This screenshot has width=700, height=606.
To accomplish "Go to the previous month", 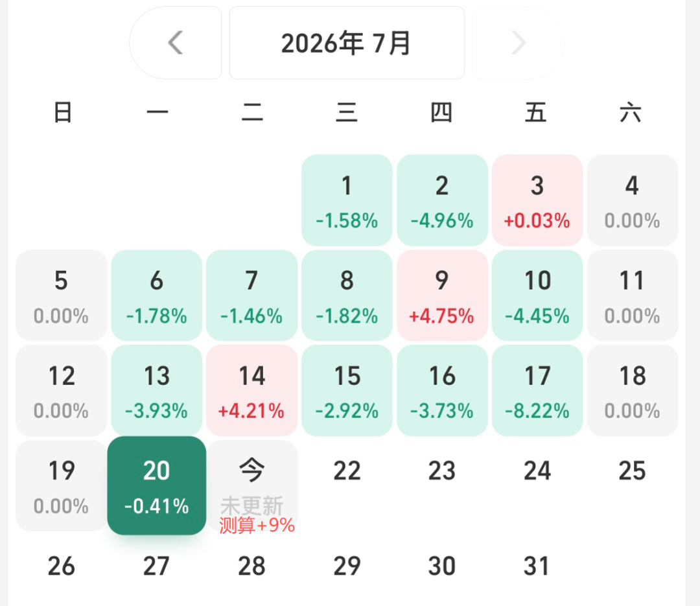I will click(x=176, y=43).
